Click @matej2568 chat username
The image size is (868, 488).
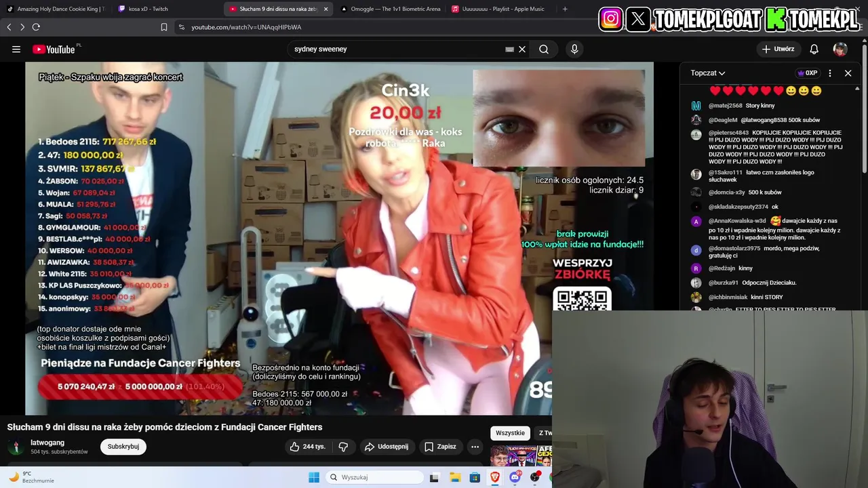click(726, 106)
